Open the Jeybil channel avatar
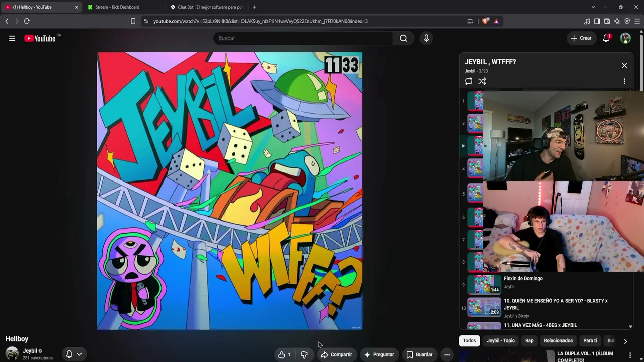644x362 pixels. [12, 354]
